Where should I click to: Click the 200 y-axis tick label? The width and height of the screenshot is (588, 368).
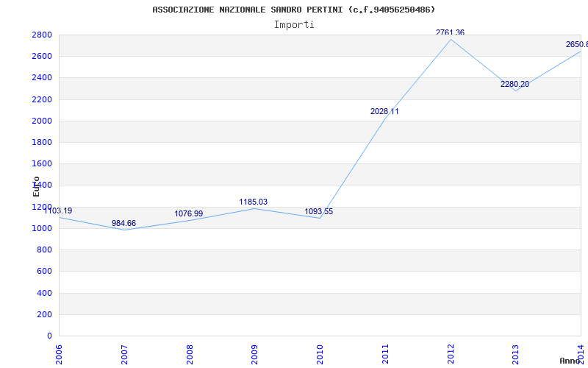click(44, 314)
